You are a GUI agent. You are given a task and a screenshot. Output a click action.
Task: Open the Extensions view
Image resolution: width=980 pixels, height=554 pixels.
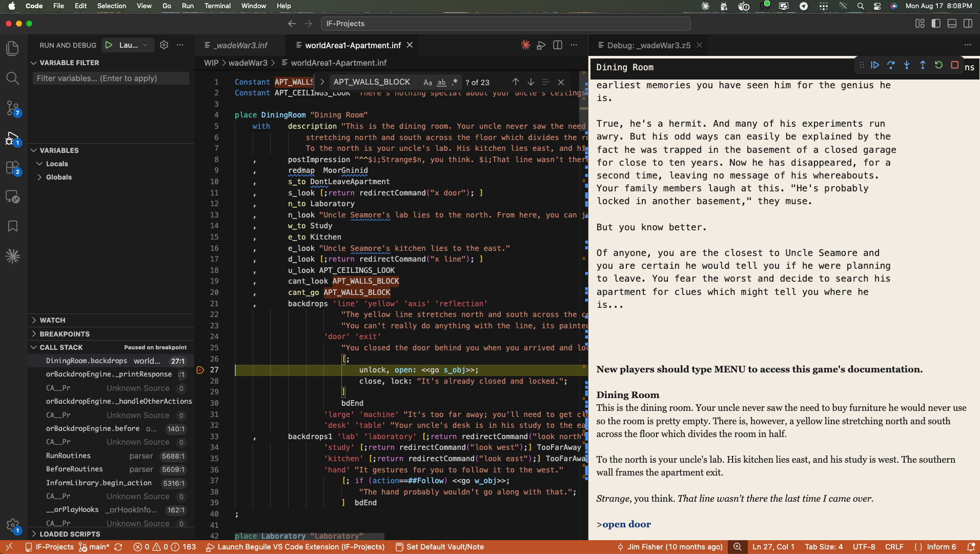12,167
